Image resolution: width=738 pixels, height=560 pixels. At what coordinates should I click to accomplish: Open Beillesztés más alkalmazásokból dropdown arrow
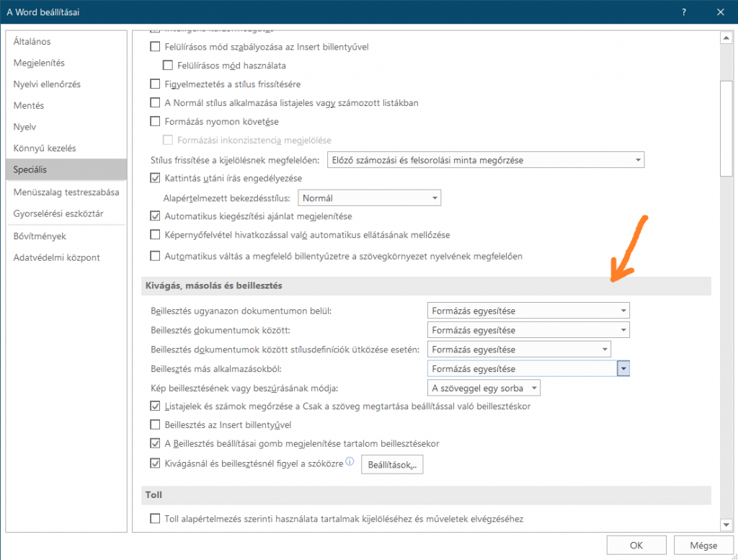pyautogui.click(x=623, y=369)
